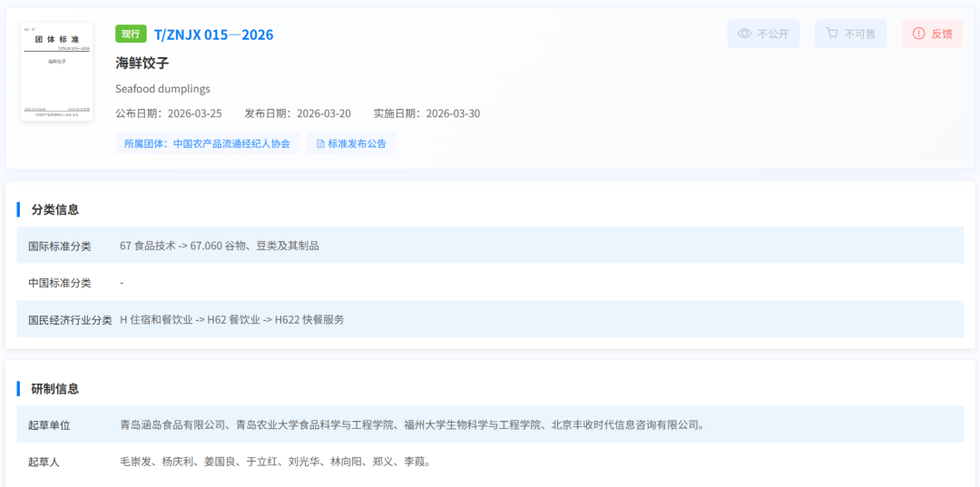Click the 反馈 exclamation icon
This screenshot has height=487, width=980.
pos(918,34)
